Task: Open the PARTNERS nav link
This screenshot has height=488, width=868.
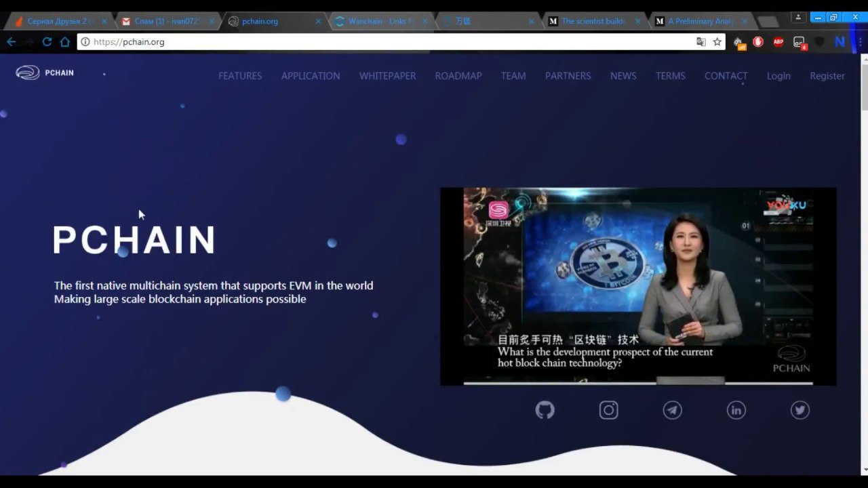Action: (568, 76)
